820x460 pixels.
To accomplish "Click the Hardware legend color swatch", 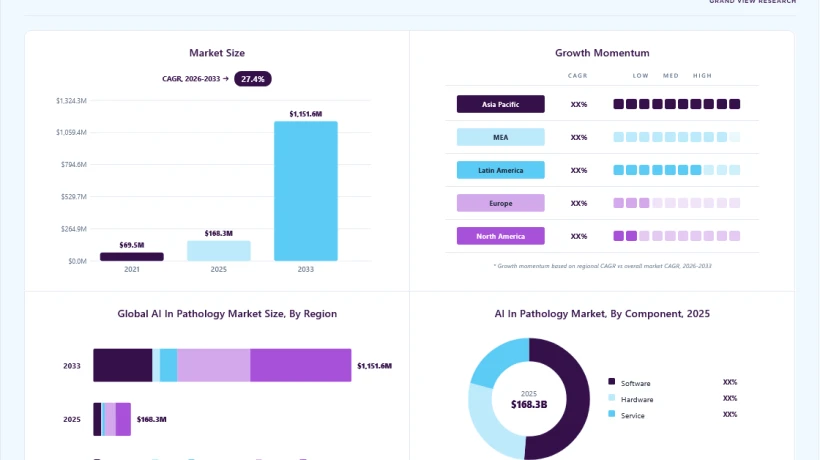I will click(611, 398).
